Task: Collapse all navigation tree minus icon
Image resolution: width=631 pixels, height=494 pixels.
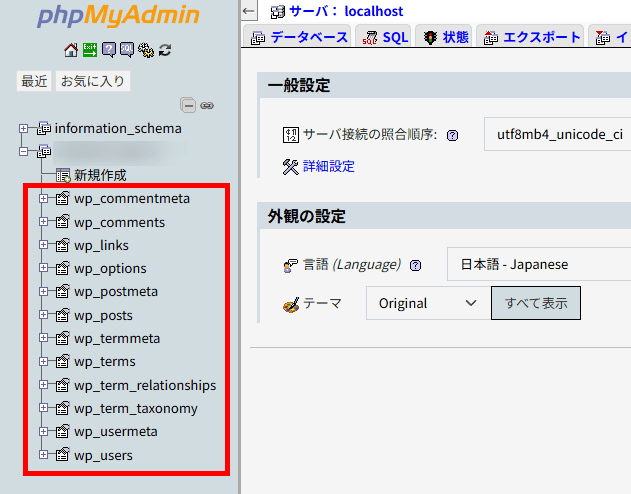Action: (x=188, y=105)
